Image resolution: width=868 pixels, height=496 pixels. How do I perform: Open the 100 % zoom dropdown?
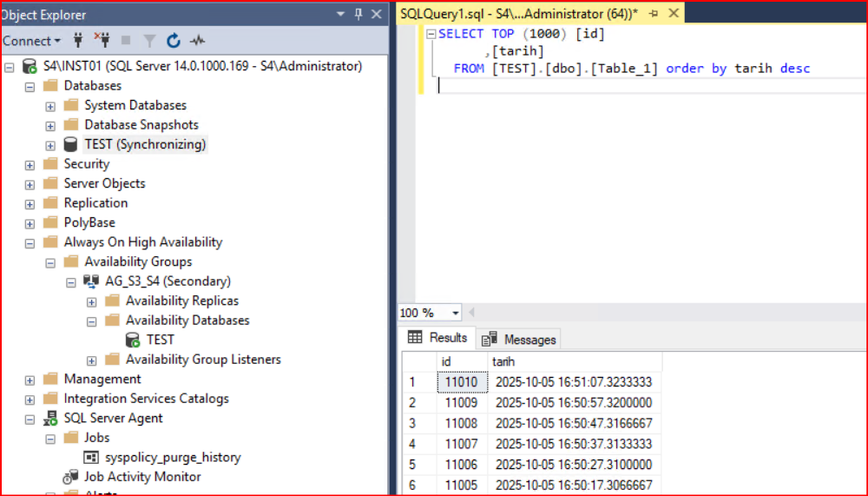pos(456,313)
